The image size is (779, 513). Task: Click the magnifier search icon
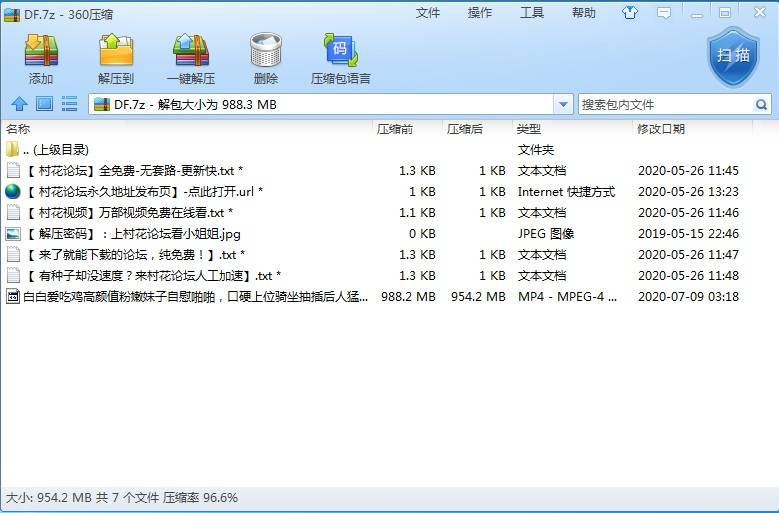762,104
